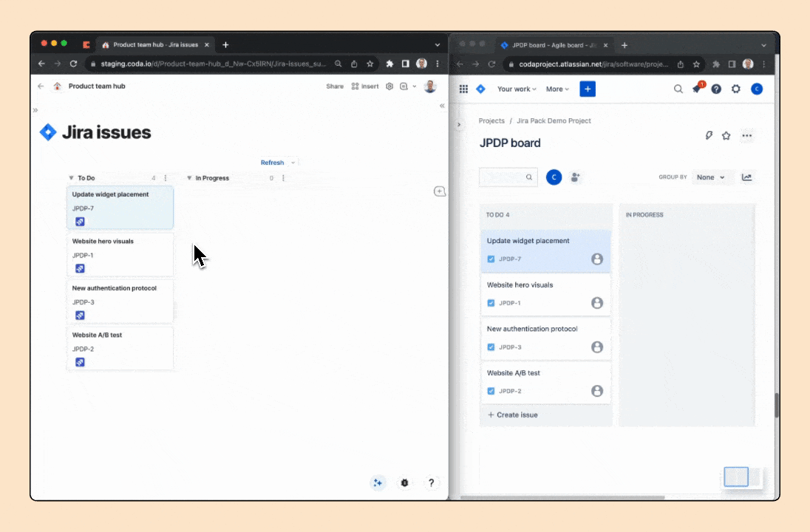Click the Jira home diamond logo
The image size is (810, 532).
point(480,89)
